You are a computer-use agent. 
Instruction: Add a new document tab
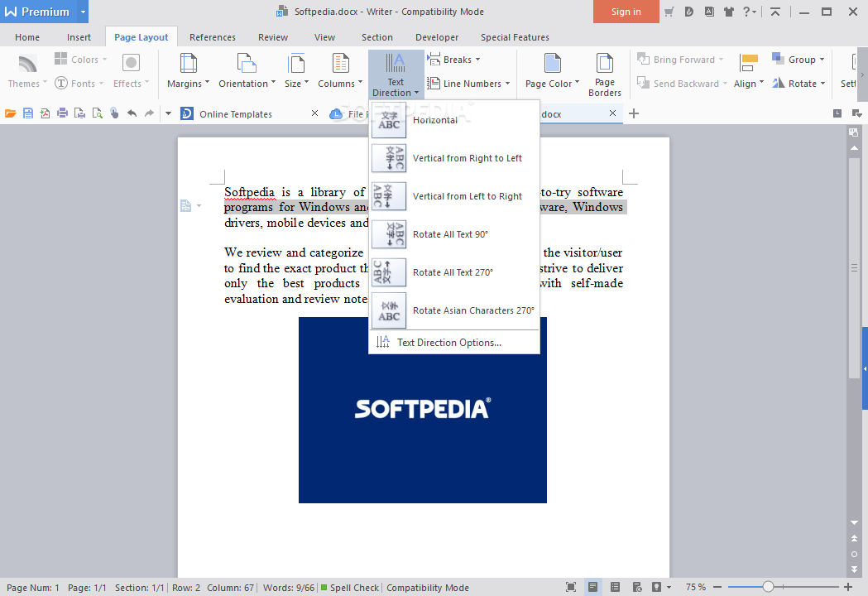634,113
